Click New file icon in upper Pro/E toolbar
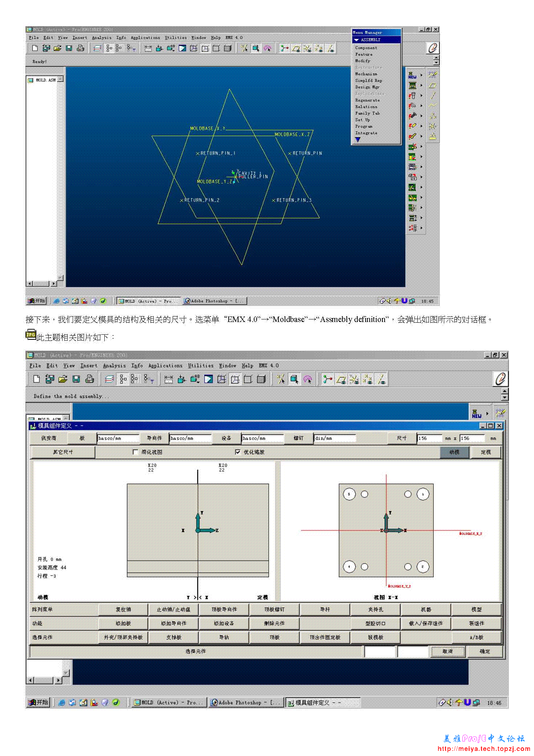 (x=35, y=48)
